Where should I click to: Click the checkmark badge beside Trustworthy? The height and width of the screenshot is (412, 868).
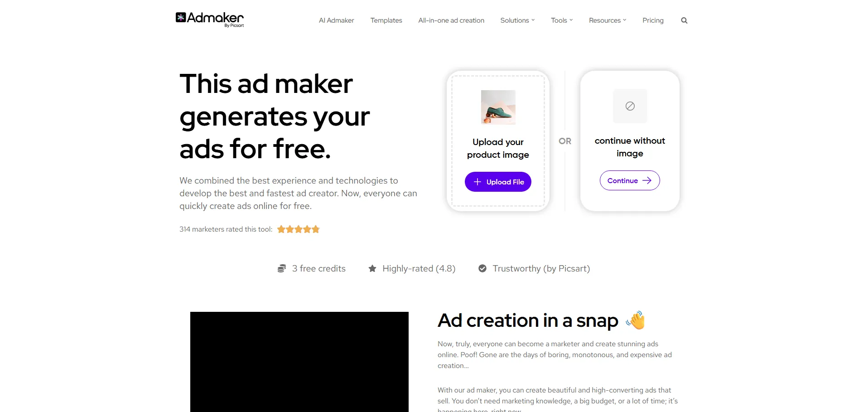point(482,268)
